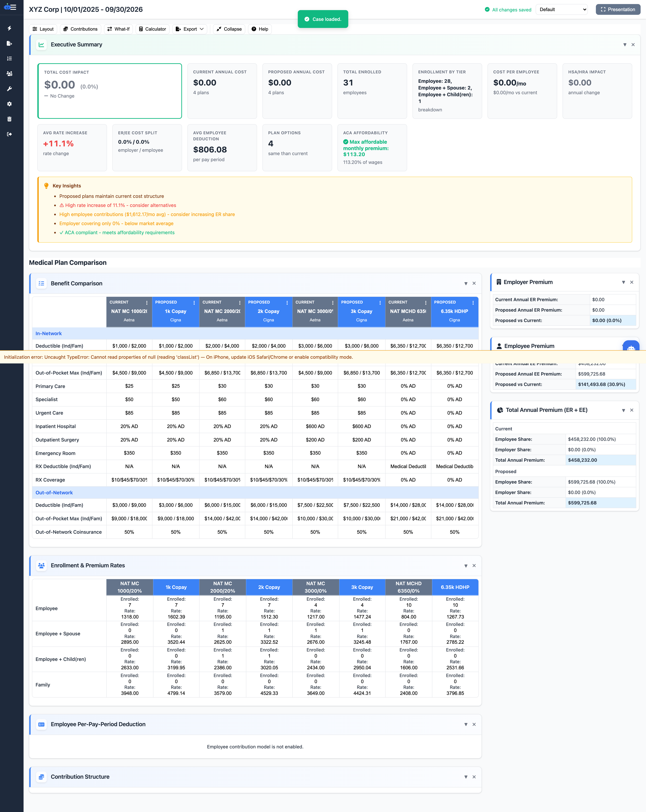Click the Presentation button
646x812 pixels.
tap(618, 9)
